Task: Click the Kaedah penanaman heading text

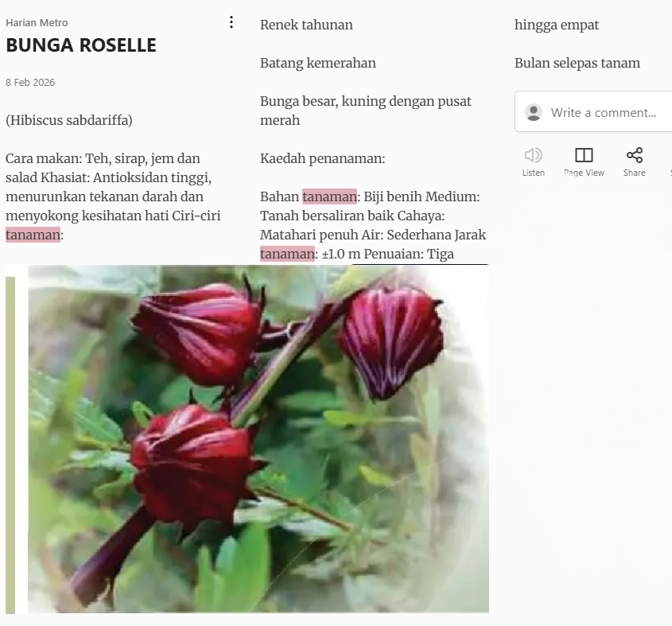Action: tap(322, 158)
